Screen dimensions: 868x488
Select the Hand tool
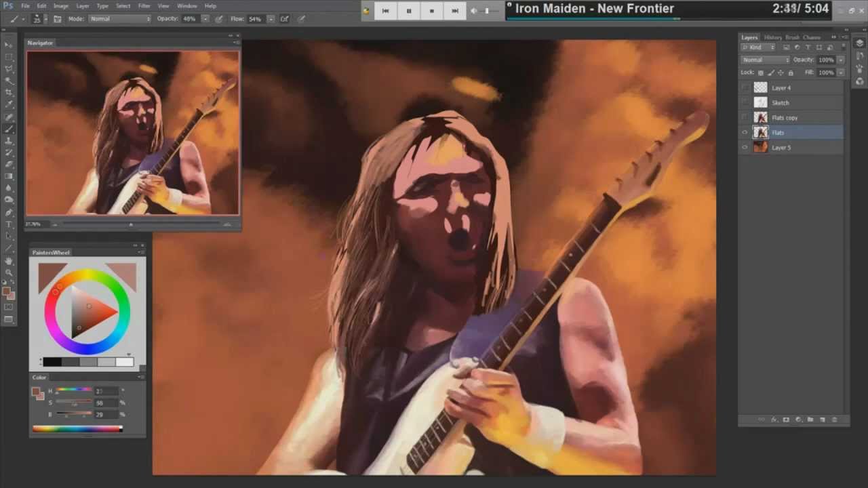tap(9, 260)
